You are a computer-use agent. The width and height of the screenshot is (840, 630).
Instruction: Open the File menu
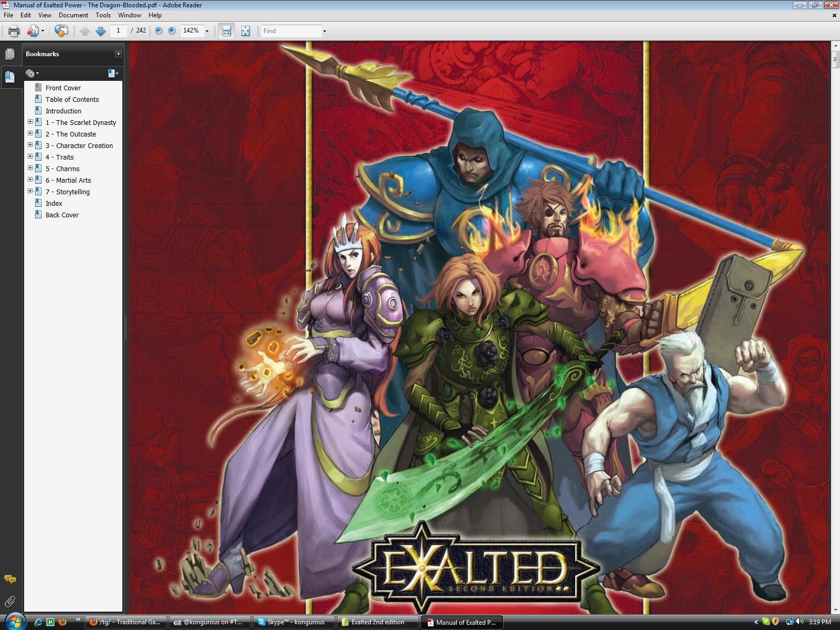click(8, 15)
